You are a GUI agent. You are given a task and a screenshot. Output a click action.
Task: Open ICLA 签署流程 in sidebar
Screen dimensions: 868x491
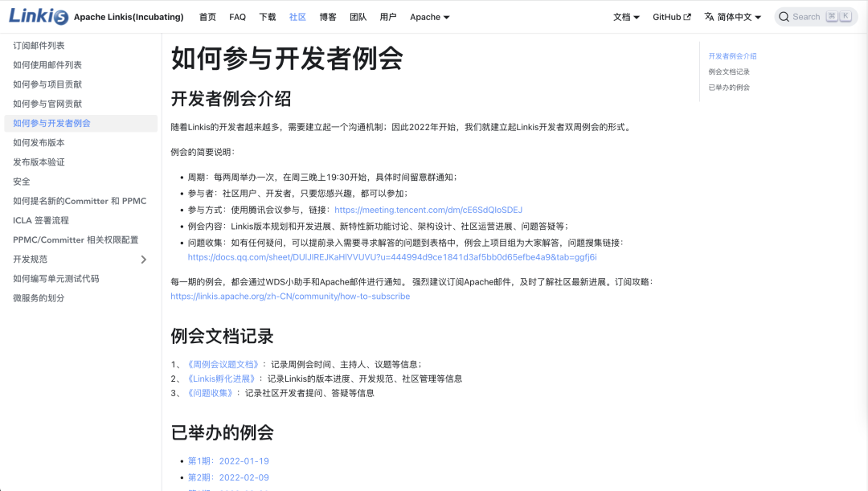coord(81,220)
